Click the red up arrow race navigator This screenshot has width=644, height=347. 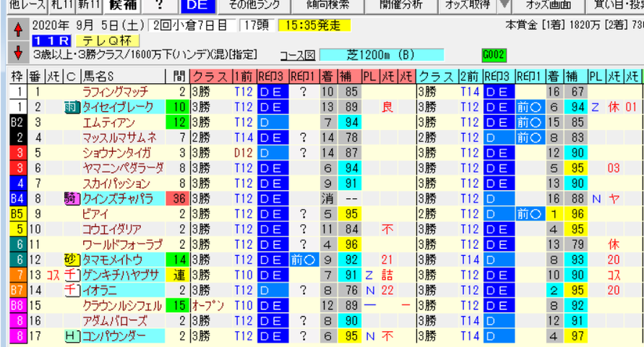(x=18, y=30)
